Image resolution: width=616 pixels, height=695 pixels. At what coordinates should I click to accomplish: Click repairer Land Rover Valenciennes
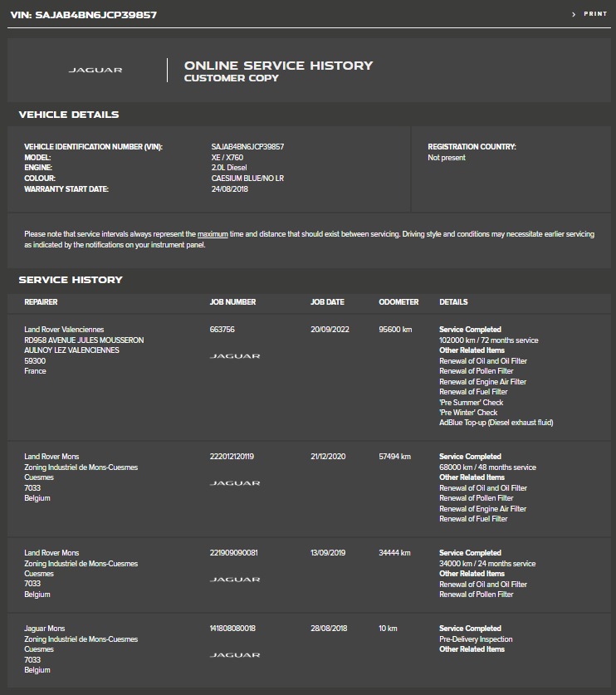64,330
